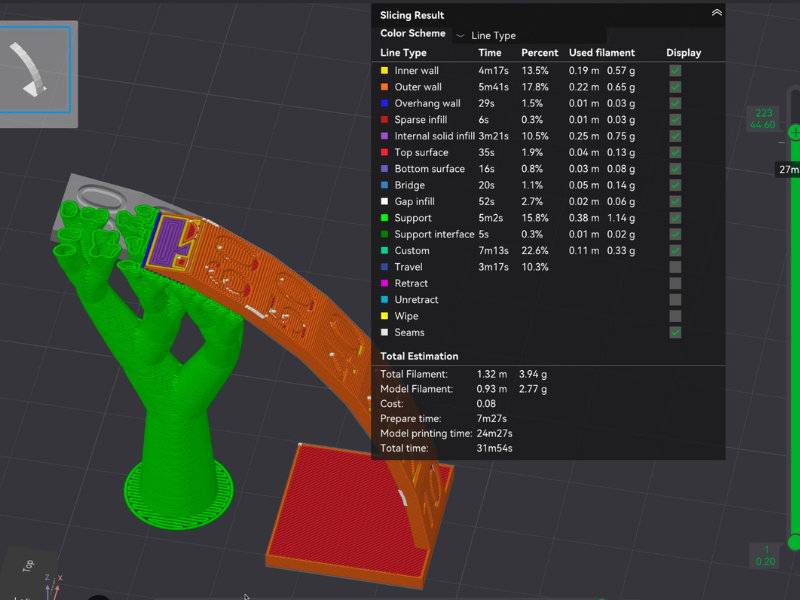Click the Time column header
The width and height of the screenshot is (800, 600).
click(x=490, y=53)
